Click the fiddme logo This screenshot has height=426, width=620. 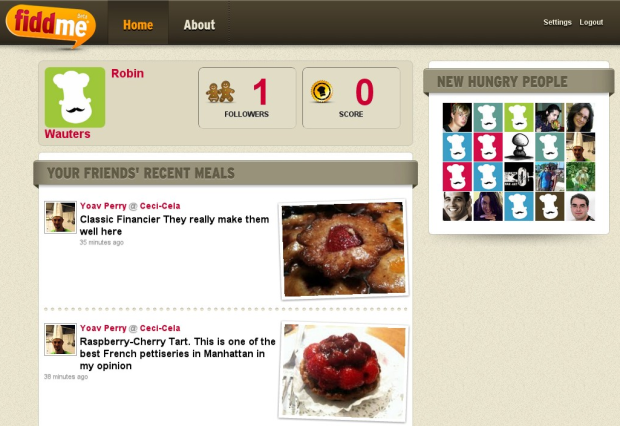(x=51, y=25)
